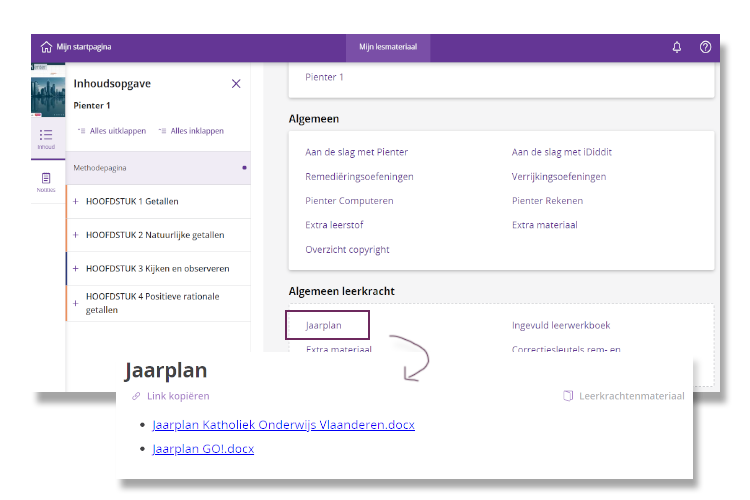
Task: Click the link icon beside Link kopiëren
Action: 136,396
